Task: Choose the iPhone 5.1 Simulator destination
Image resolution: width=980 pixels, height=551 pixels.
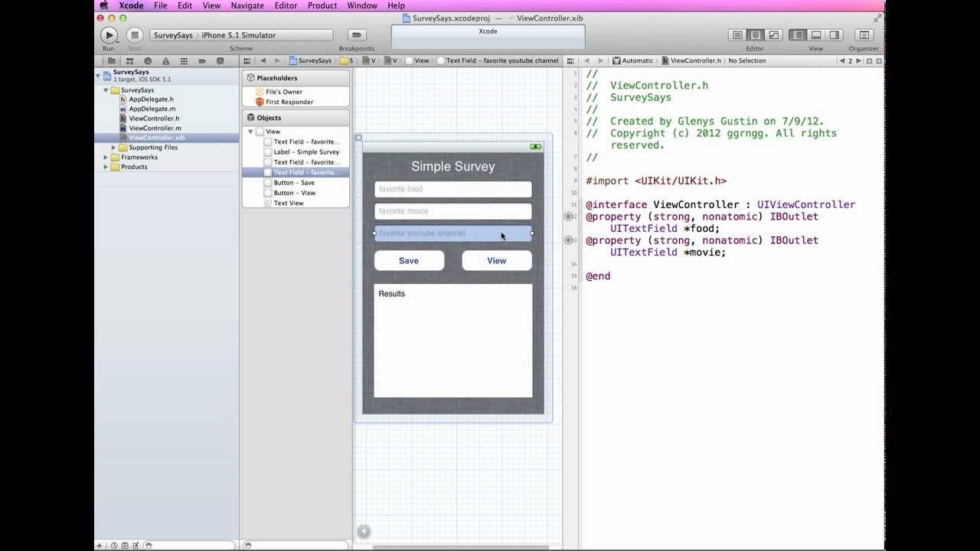Action: click(x=238, y=35)
